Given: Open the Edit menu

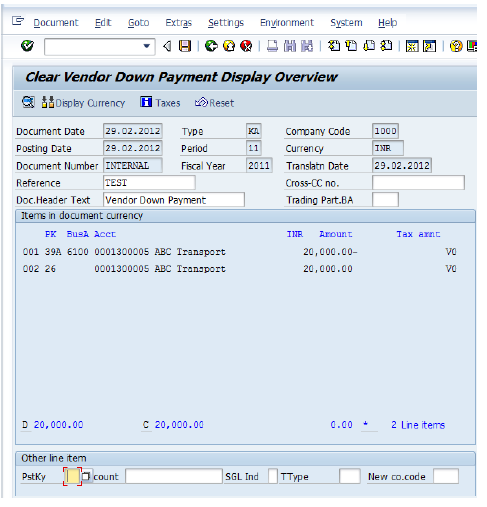Looking at the screenshot, I should (x=103, y=23).
